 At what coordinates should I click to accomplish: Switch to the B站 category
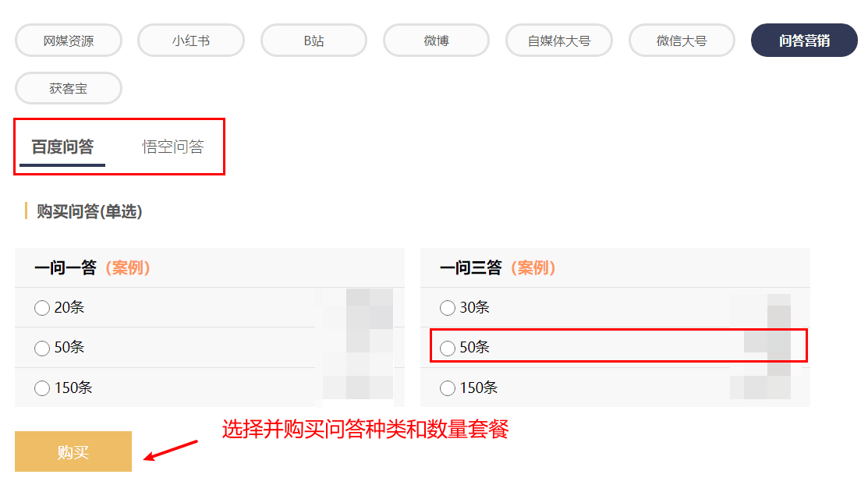(x=314, y=41)
